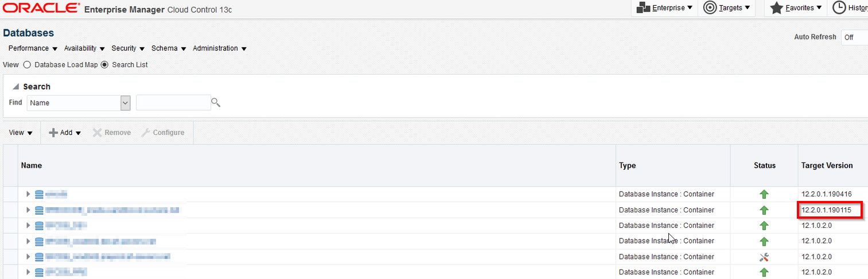Expand the first database tree row
This screenshot has height=279, width=868.
[x=28, y=195]
